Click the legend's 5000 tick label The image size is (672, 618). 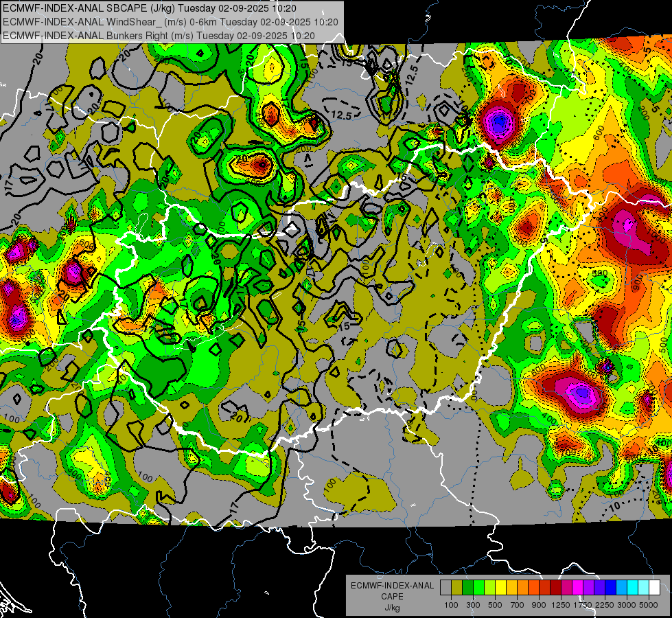(x=649, y=605)
